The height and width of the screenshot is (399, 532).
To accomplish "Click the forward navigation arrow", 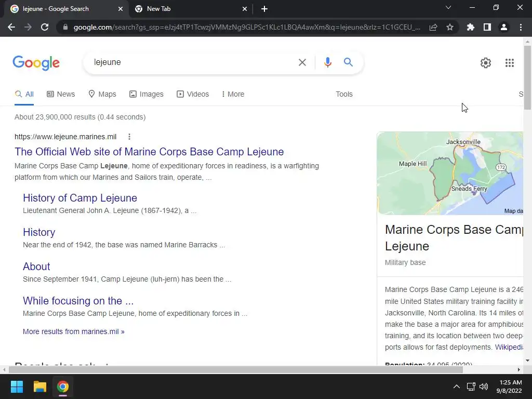I will 28,27.
